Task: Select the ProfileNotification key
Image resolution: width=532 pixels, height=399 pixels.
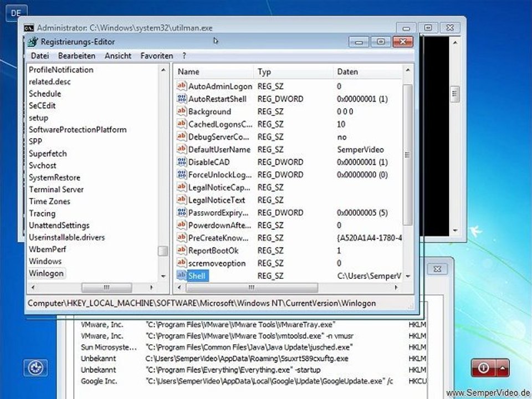Action: point(61,70)
